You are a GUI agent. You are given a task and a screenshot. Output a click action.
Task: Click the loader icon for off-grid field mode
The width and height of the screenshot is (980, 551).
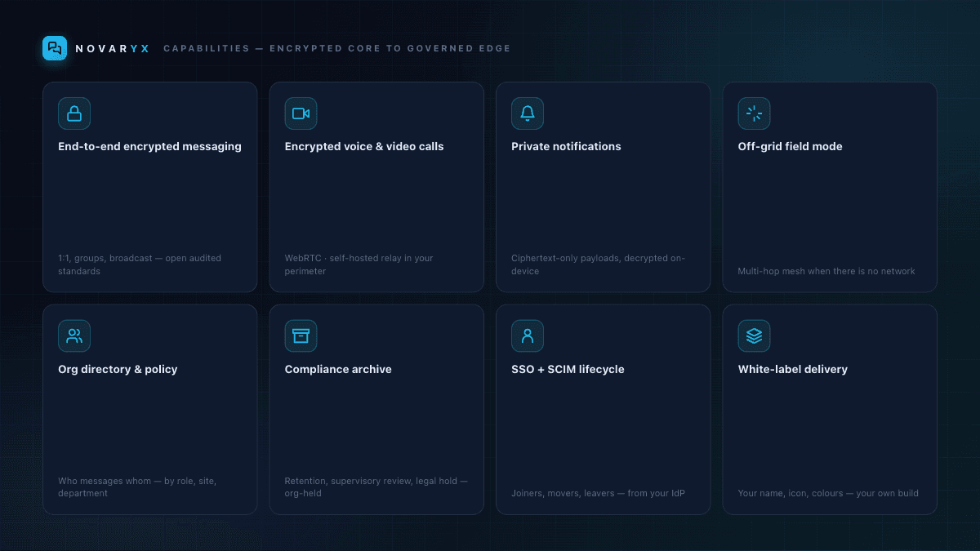point(754,113)
